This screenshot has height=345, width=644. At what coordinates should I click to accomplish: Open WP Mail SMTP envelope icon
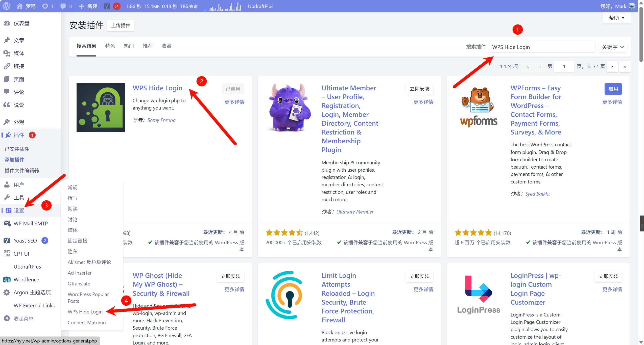[7, 223]
